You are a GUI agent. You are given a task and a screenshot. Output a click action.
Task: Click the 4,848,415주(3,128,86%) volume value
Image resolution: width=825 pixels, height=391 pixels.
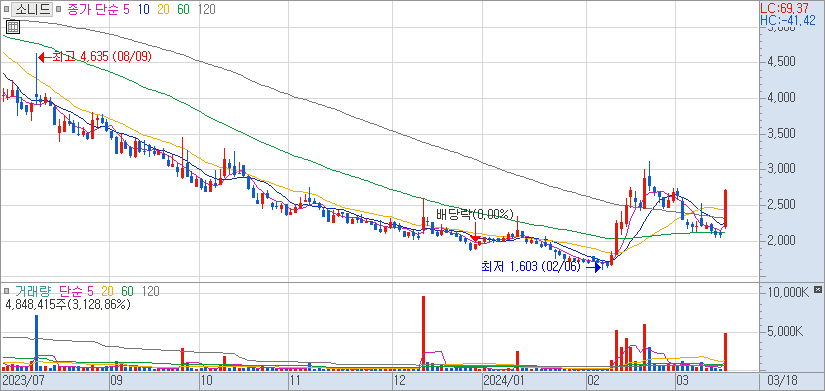coord(68,304)
